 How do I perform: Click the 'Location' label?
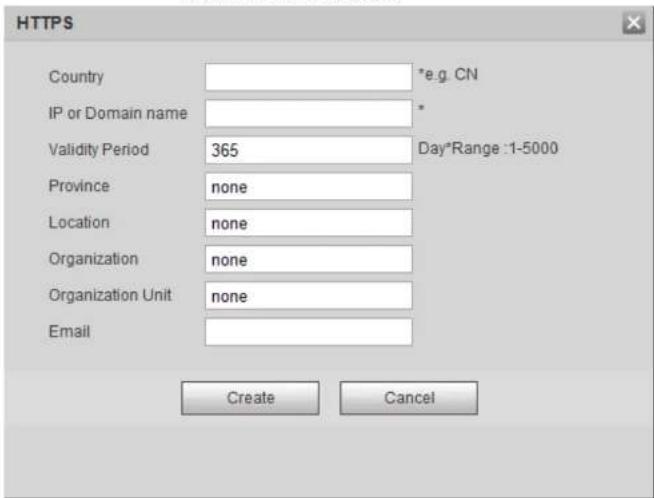tap(79, 222)
